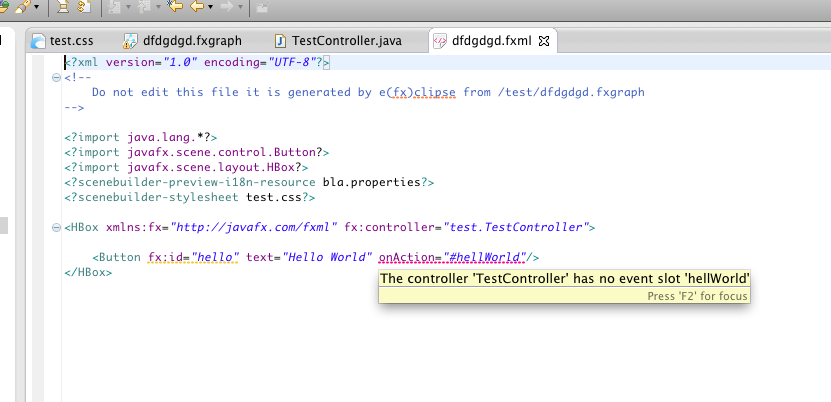Collapse the XML comment block
This screenshot has height=402, width=831.
tap(56, 77)
